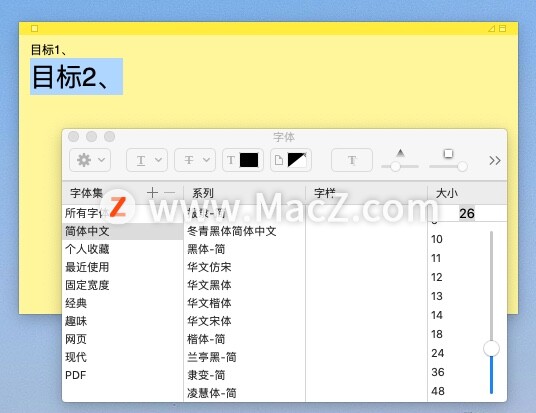Select the 趣味 font collection
This screenshot has height=413, width=536.
(123, 321)
